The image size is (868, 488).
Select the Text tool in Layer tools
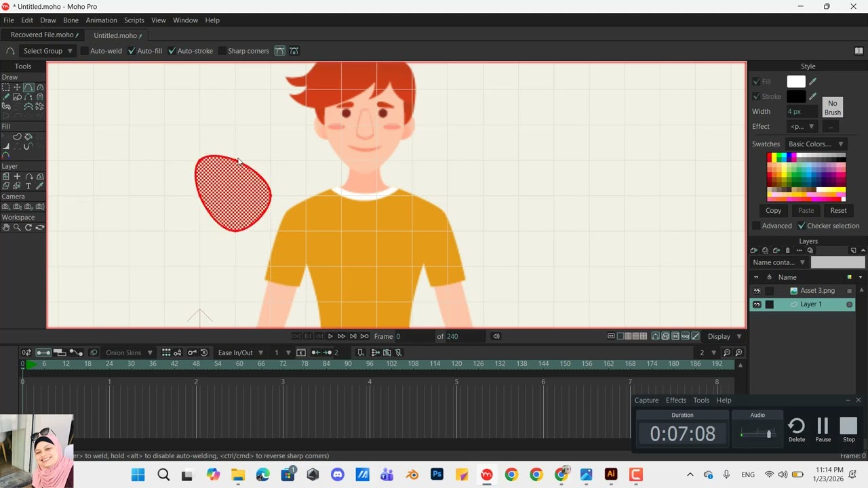click(28, 186)
